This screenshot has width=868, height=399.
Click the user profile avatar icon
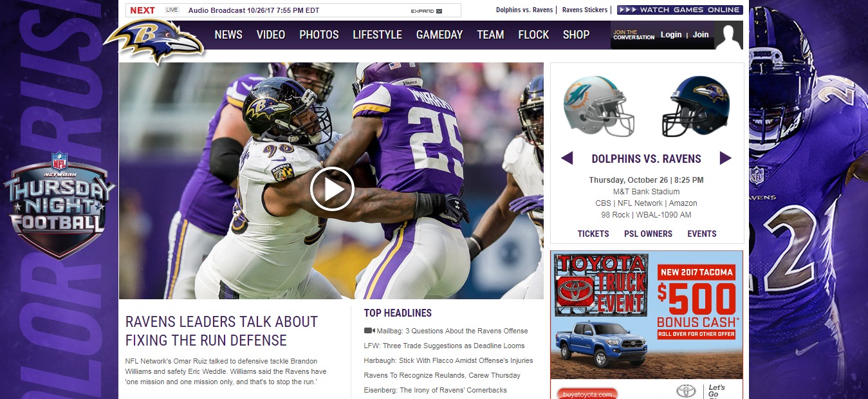coord(728,36)
